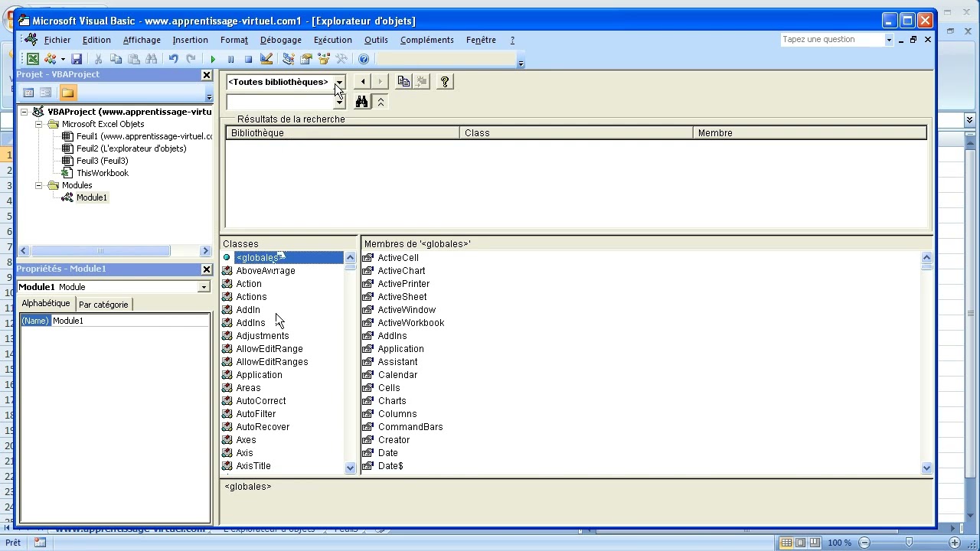Select Module1 in project tree
This screenshot has height=551, width=980.
(x=92, y=197)
